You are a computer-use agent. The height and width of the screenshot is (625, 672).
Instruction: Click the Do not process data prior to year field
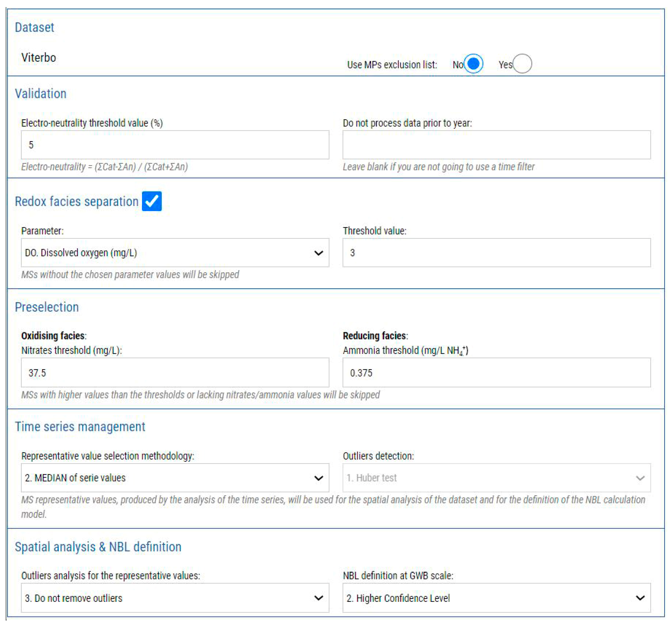click(x=496, y=145)
